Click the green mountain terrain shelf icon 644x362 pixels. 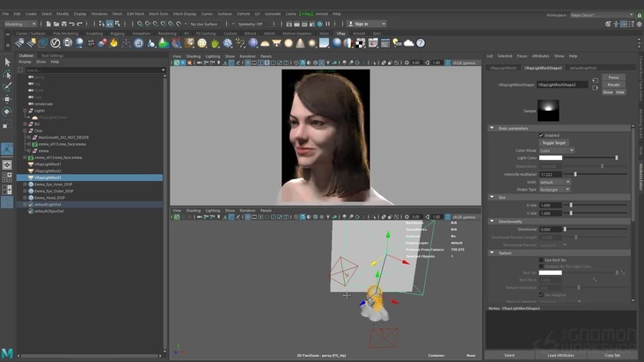164,43
